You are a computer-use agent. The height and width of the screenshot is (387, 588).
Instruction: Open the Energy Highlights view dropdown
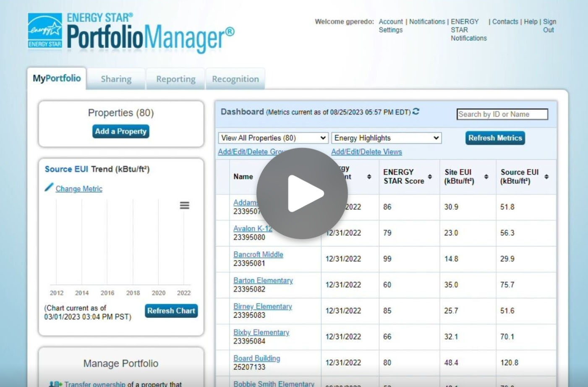click(x=387, y=138)
